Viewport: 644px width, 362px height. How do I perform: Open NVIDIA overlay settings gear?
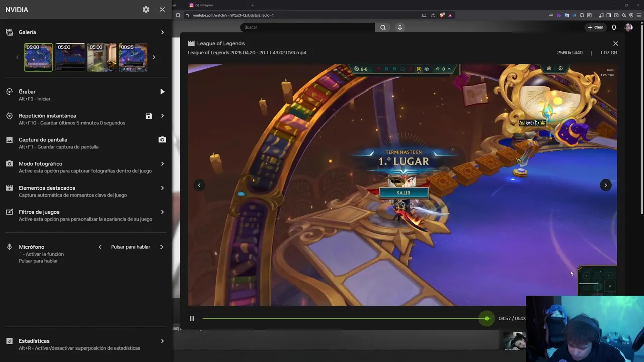(146, 10)
